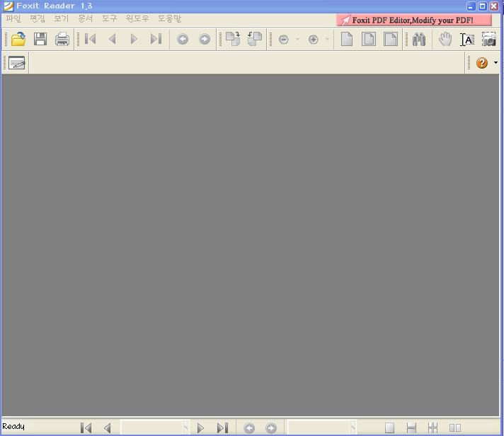The width and height of the screenshot is (504, 436).
Task: Minimize the Foxit Reader window
Action: point(471,6)
